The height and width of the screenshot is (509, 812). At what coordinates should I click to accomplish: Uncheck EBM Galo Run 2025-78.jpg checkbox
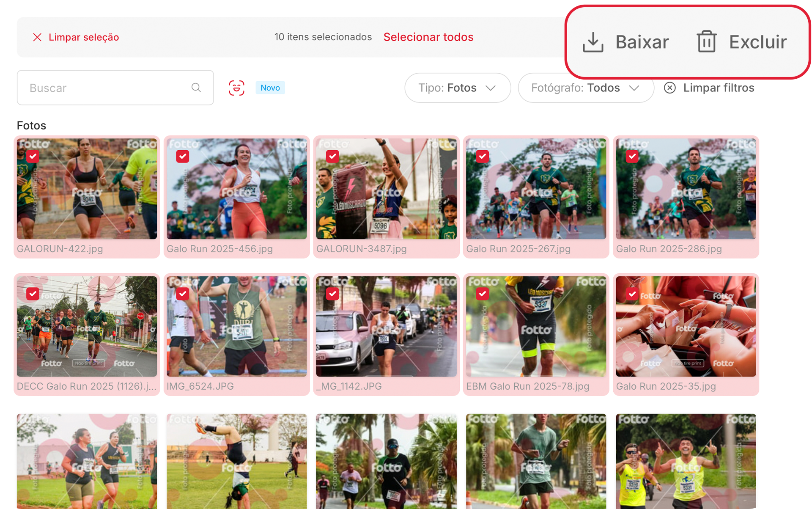482,294
